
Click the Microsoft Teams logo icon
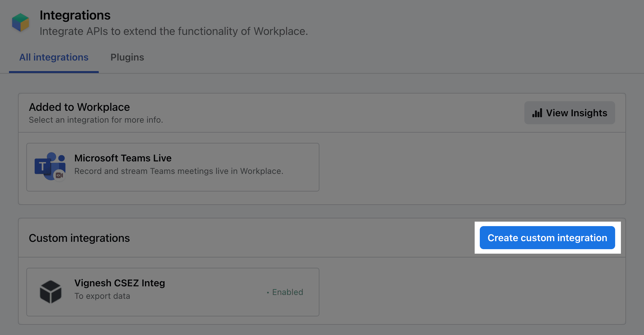(x=48, y=166)
